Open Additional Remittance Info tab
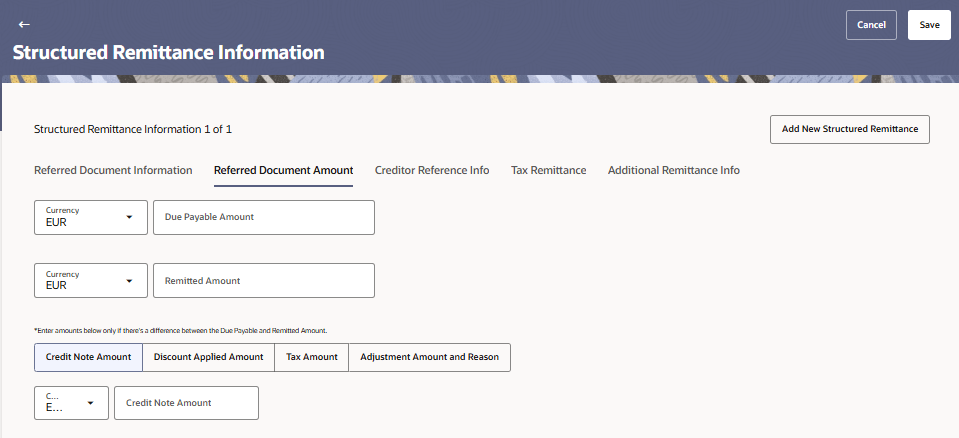 tap(673, 170)
